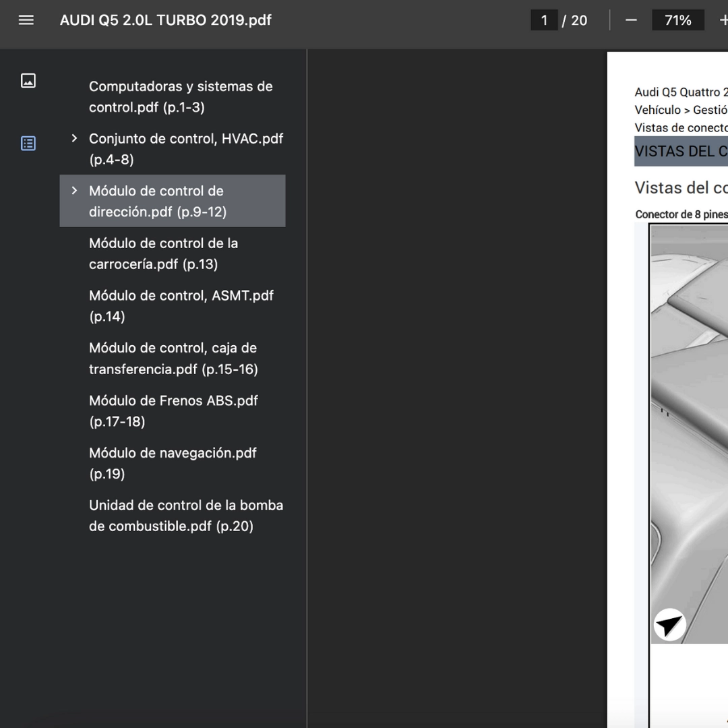Click the compass arrow icon on diagram
Image resolution: width=728 pixels, height=728 pixels.
[669, 625]
